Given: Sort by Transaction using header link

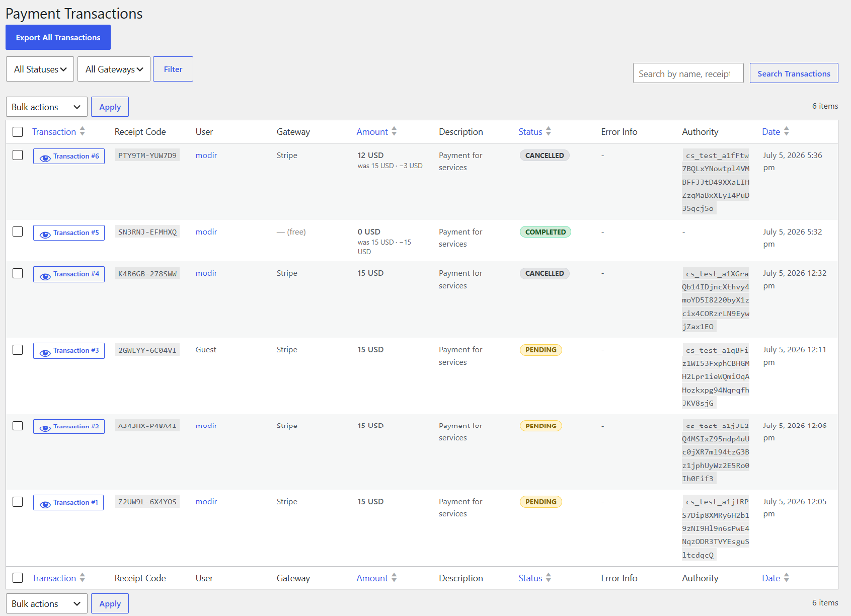Looking at the screenshot, I should [54, 132].
